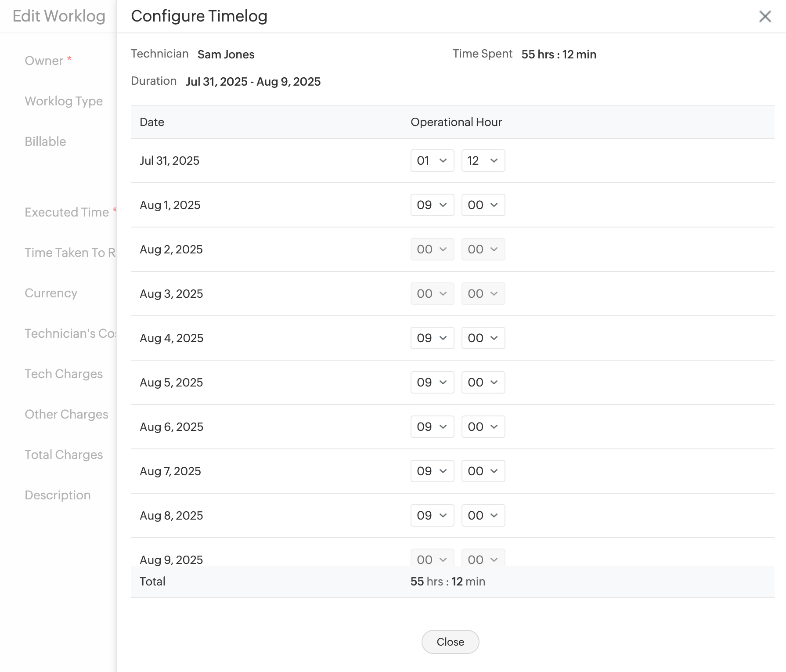Click the Close button

[x=450, y=642]
